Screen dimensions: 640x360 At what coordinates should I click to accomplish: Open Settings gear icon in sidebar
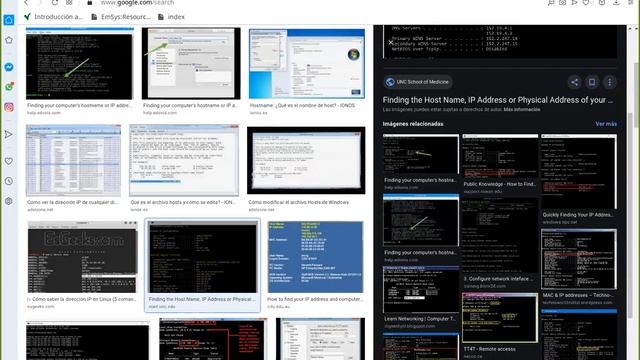click(9, 201)
